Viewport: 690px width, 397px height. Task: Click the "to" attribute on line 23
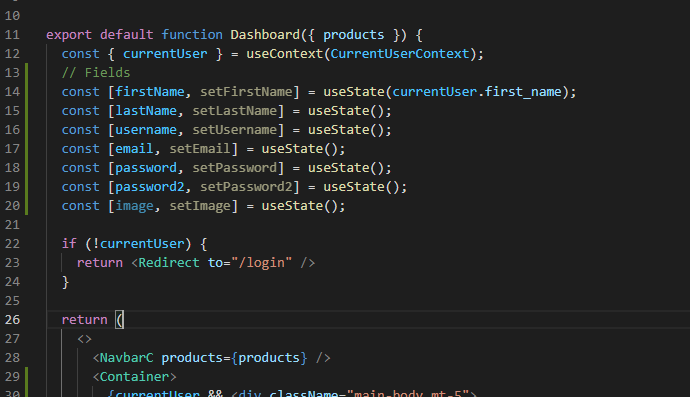point(215,263)
